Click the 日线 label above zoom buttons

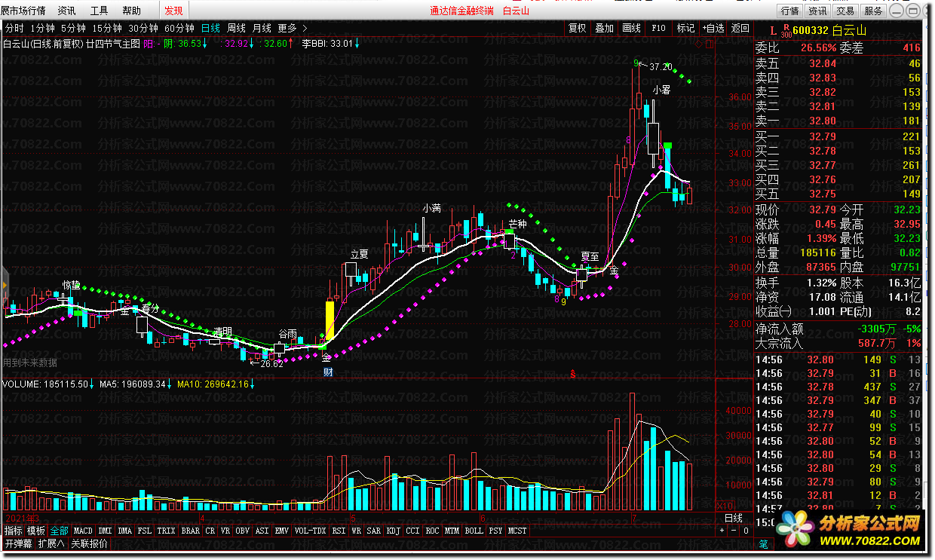[734, 519]
